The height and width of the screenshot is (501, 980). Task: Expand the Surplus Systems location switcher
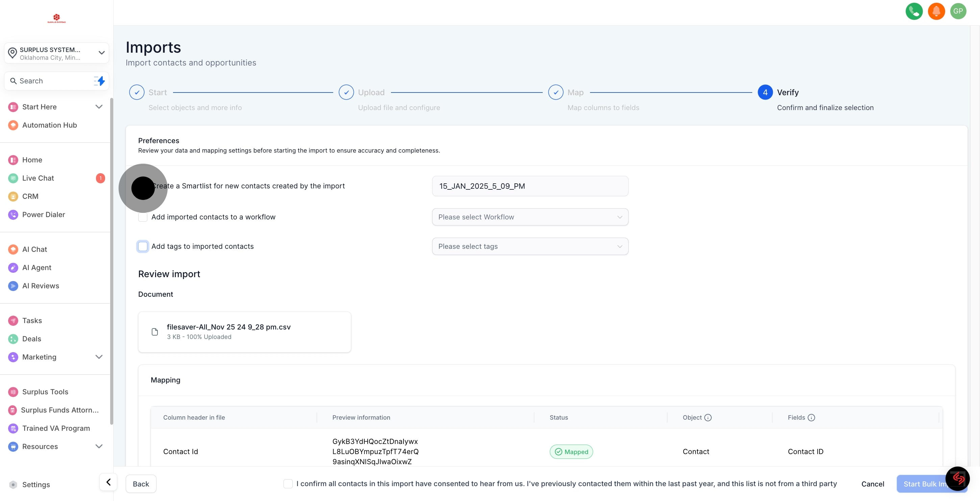point(56,53)
